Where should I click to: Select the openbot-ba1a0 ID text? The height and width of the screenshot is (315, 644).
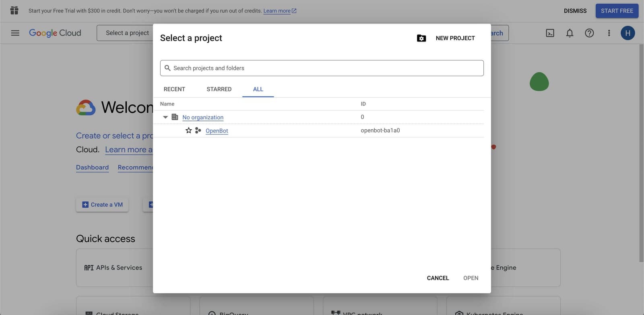pos(380,130)
